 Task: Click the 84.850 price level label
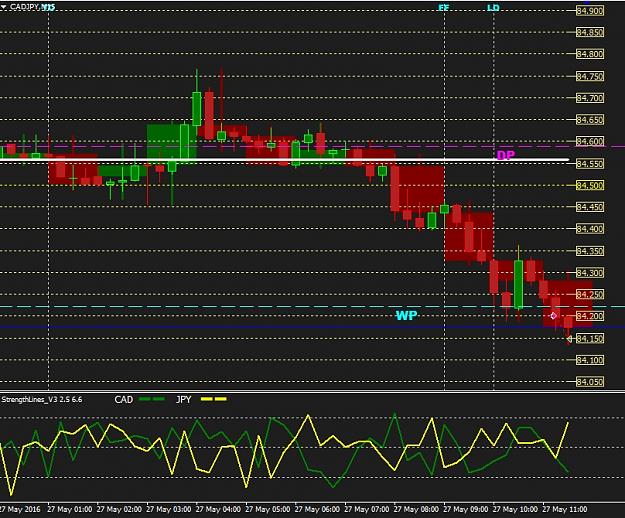pyautogui.click(x=590, y=32)
